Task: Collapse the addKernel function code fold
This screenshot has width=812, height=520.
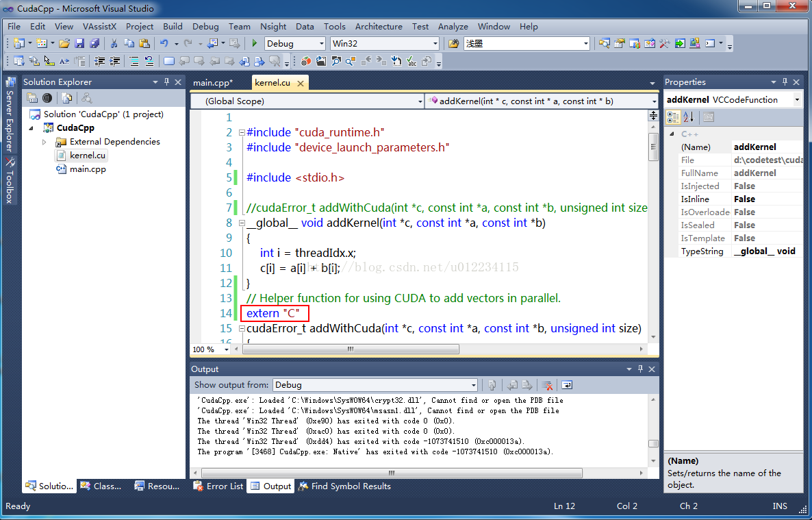Action: pos(241,223)
